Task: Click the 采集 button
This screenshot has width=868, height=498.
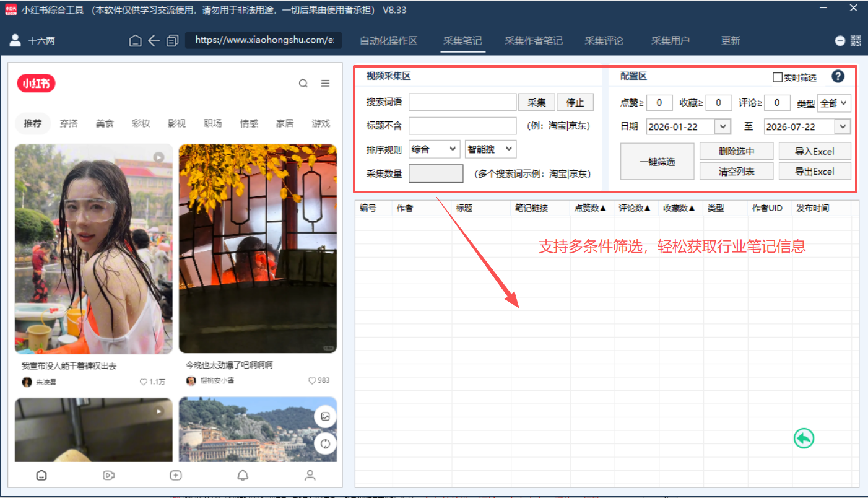Action: 537,102
